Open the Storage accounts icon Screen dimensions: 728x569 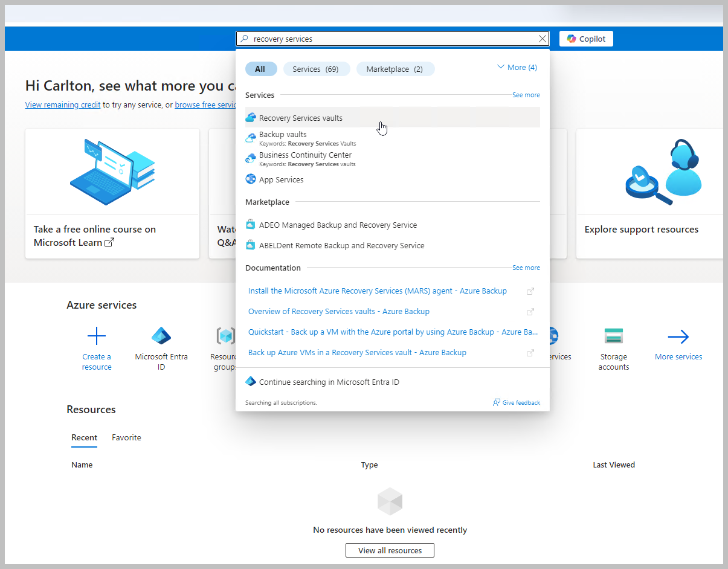pos(614,336)
